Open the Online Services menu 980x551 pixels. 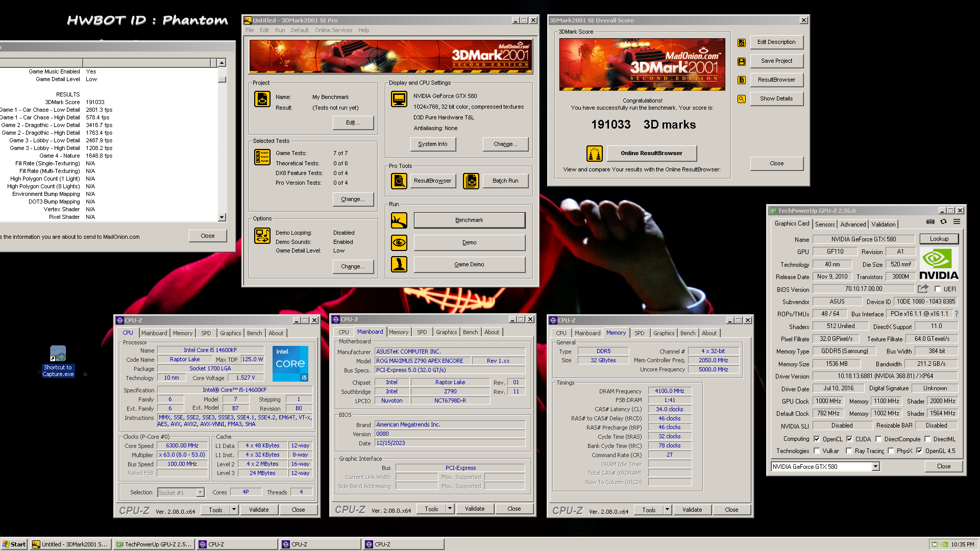pos(333,30)
